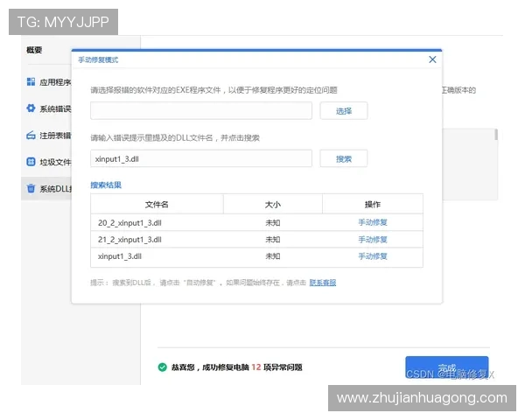Focus the EXE program file path field
The image size is (525, 420).
201,111
